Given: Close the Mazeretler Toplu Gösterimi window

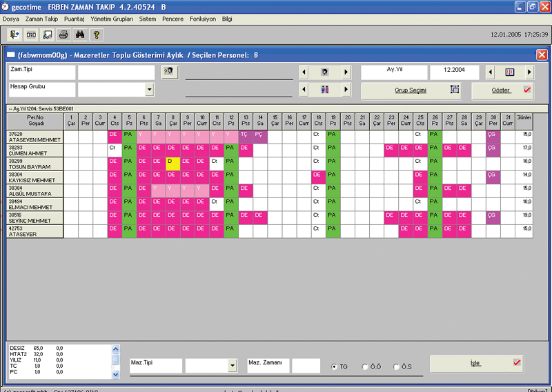Looking at the screenshot, I should pos(542,55).
